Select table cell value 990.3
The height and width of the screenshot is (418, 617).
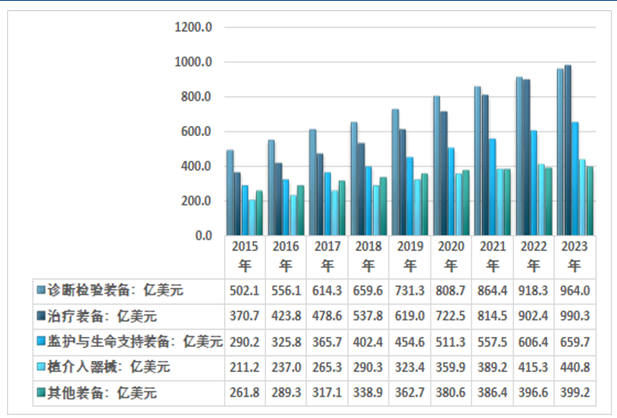click(575, 316)
